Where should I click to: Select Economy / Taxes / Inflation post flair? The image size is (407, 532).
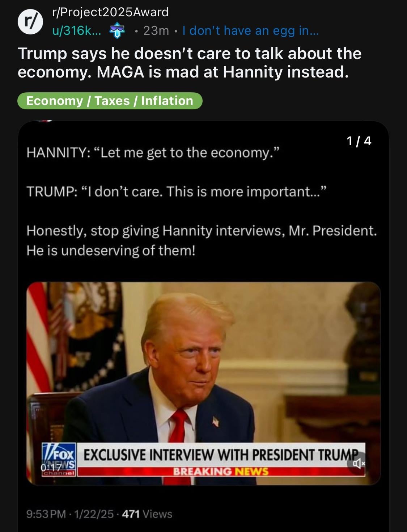click(x=110, y=101)
